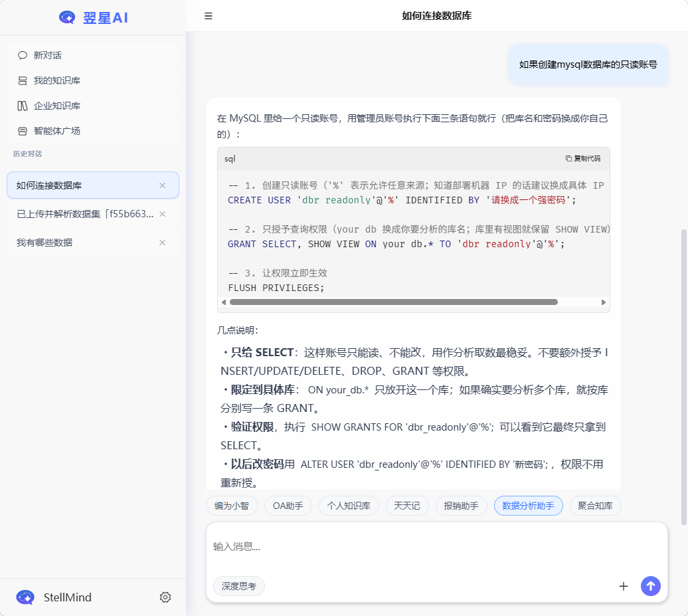The height and width of the screenshot is (616, 688).
Task: Click the 复制代码 copy code button
Action: 582,159
